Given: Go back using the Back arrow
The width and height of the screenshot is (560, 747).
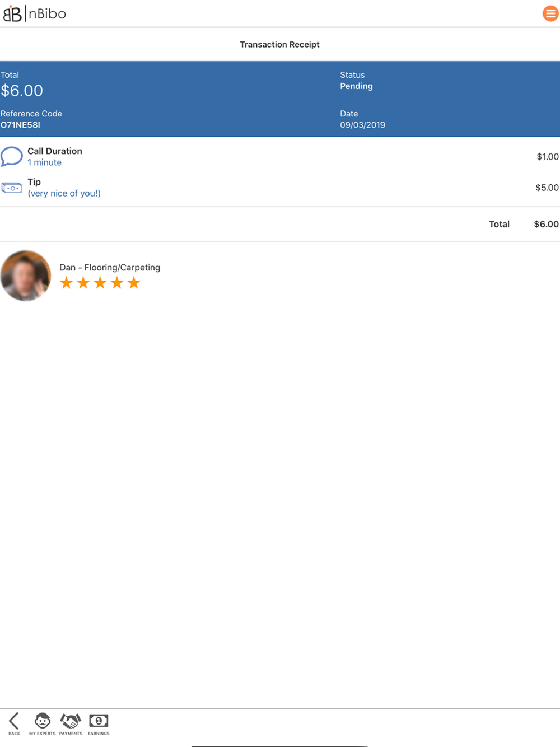Looking at the screenshot, I should point(14,723).
